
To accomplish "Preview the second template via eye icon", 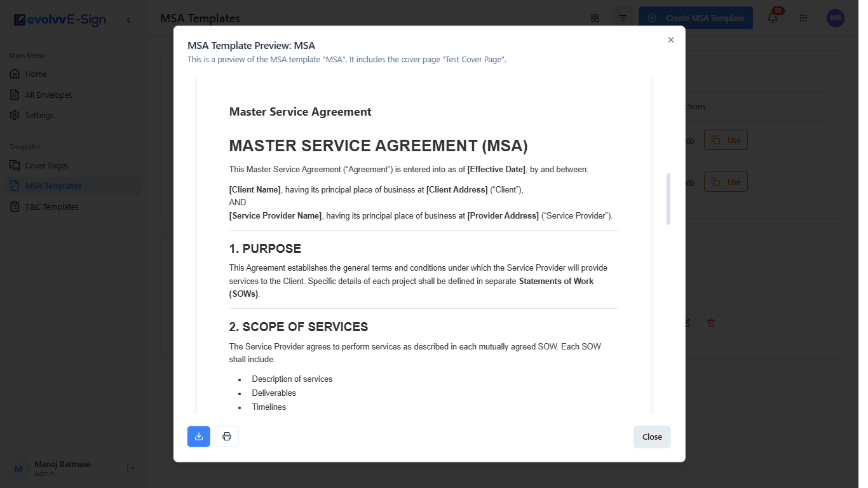I will [690, 183].
